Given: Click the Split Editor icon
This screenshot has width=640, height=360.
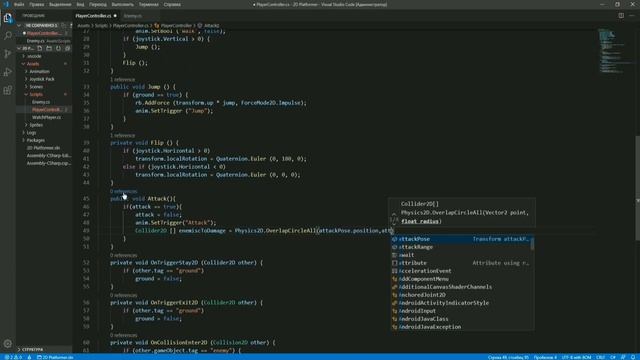Looking at the screenshot, I should click(x=621, y=16).
